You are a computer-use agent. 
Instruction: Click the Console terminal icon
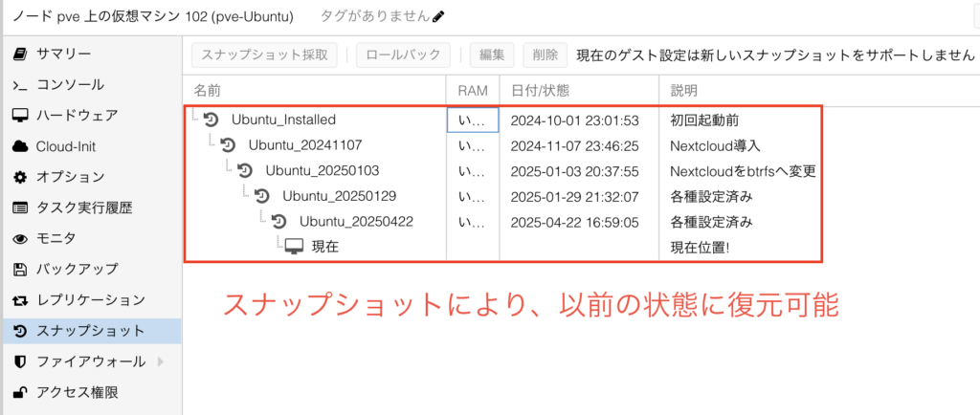tap(19, 85)
